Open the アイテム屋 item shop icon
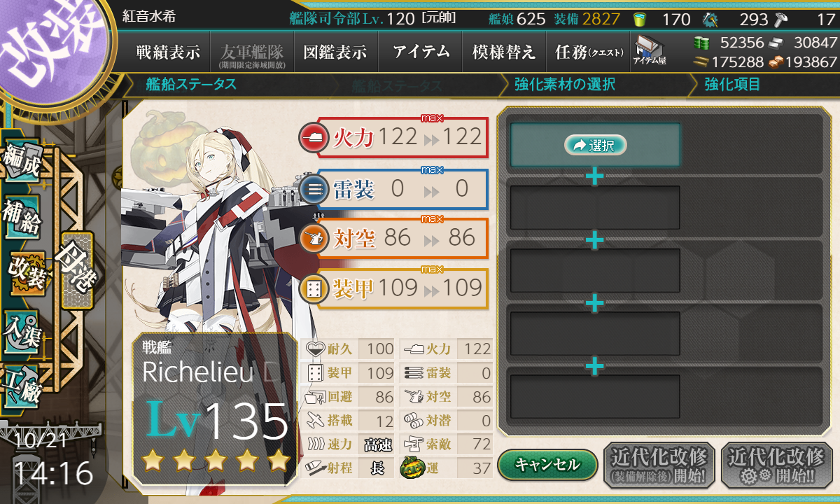 [x=649, y=50]
